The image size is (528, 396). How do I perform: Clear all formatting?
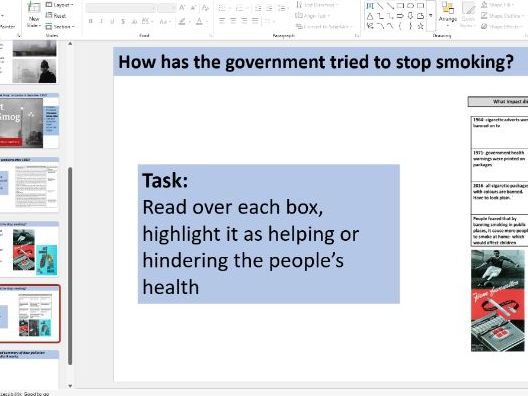pyautogui.click(x=205, y=7)
